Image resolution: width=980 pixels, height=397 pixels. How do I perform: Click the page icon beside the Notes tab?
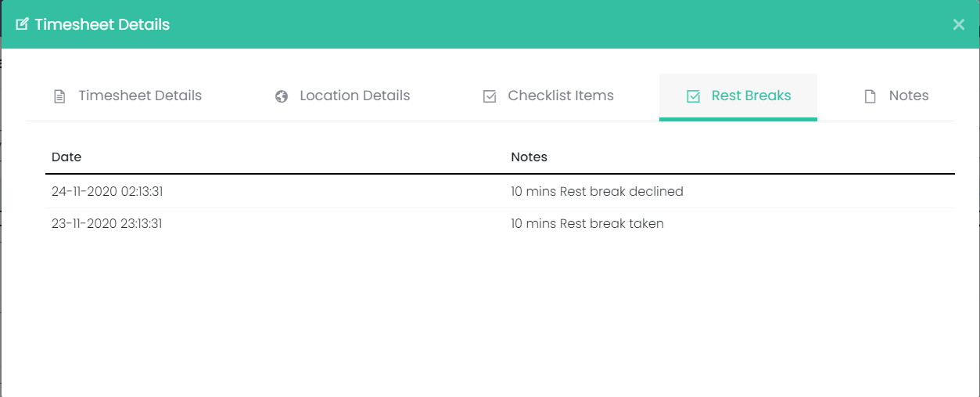point(870,96)
